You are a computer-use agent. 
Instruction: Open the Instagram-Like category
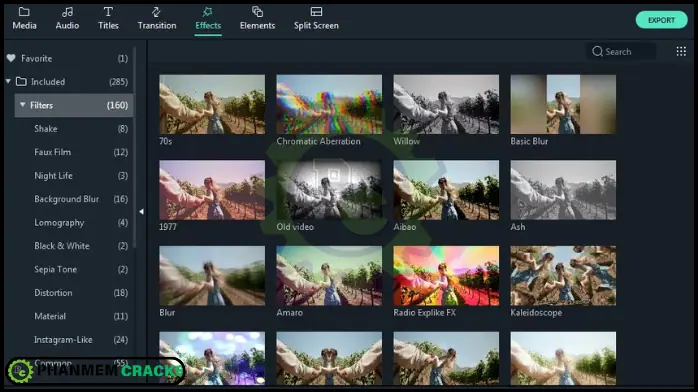click(x=74, y=339)
